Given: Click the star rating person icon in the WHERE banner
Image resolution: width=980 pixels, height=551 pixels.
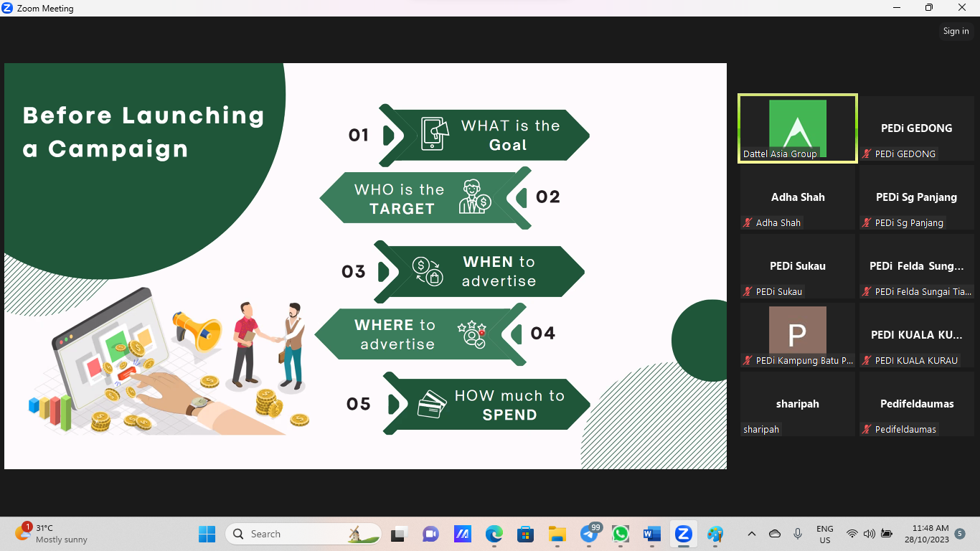Looking at the screenshot, I should 472,334.
